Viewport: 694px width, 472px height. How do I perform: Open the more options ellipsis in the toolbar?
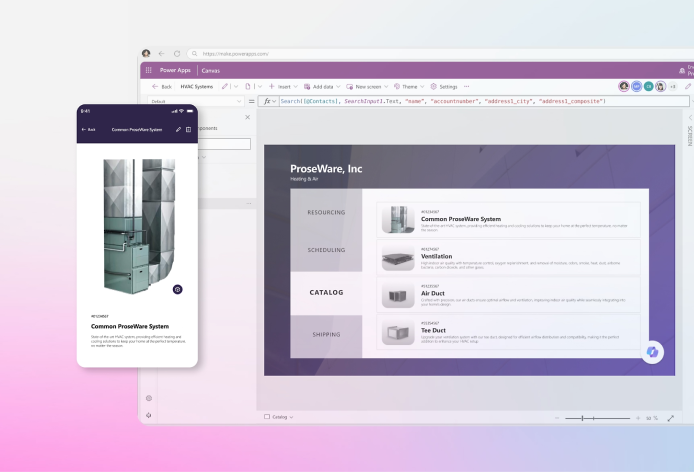point(467,87)
